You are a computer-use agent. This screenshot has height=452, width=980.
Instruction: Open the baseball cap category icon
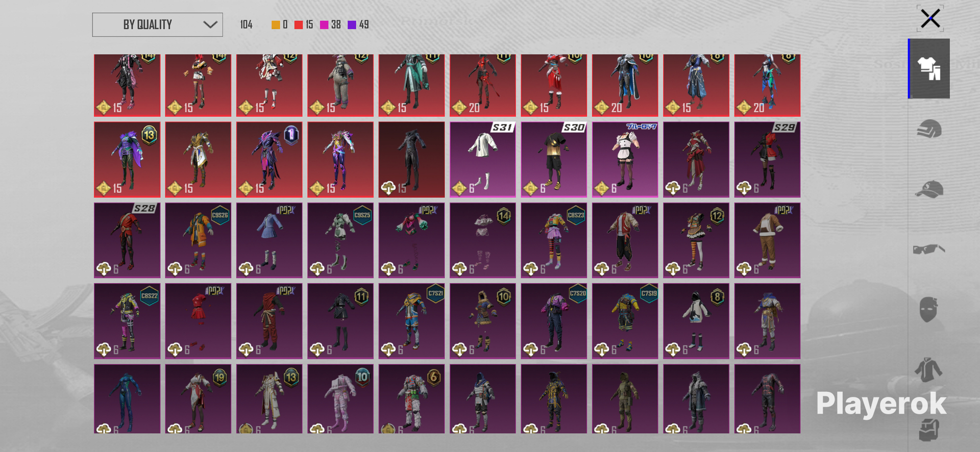coord(929,189)
